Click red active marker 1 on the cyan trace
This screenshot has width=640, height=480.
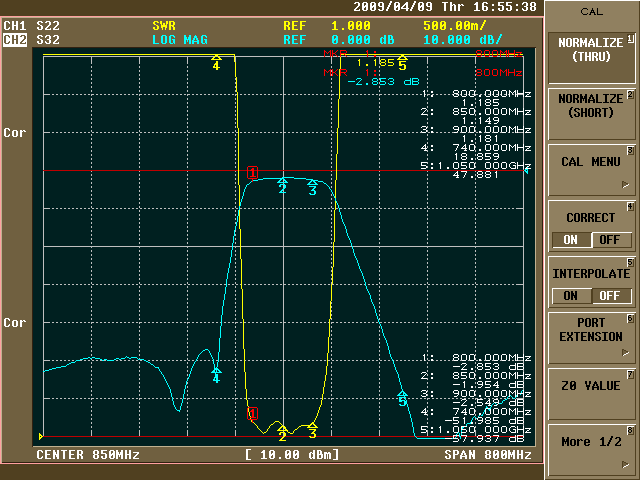point(252,173)
